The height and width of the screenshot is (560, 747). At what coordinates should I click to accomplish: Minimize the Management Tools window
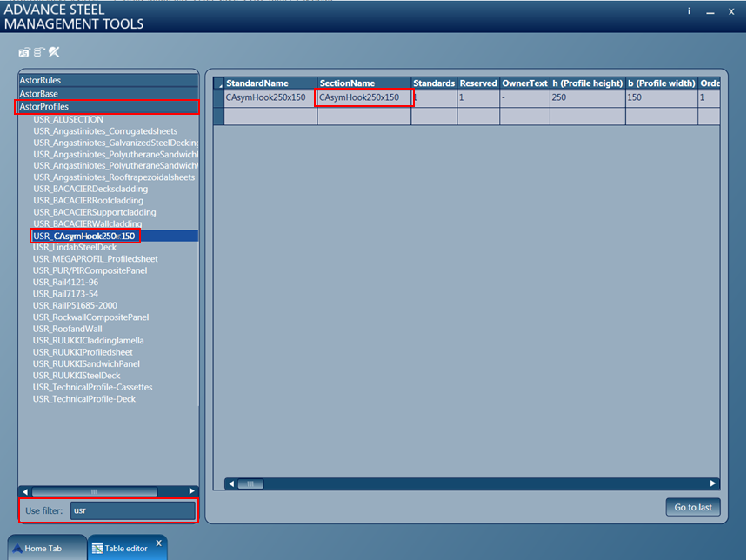click(710, 12)
